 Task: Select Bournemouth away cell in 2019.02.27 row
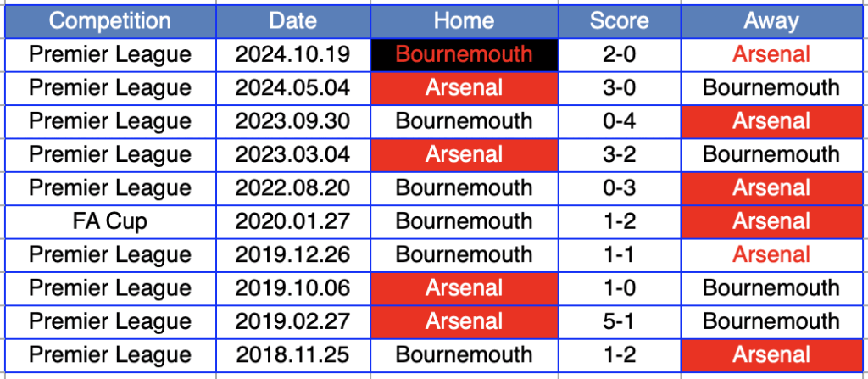[x=771, y=322]
